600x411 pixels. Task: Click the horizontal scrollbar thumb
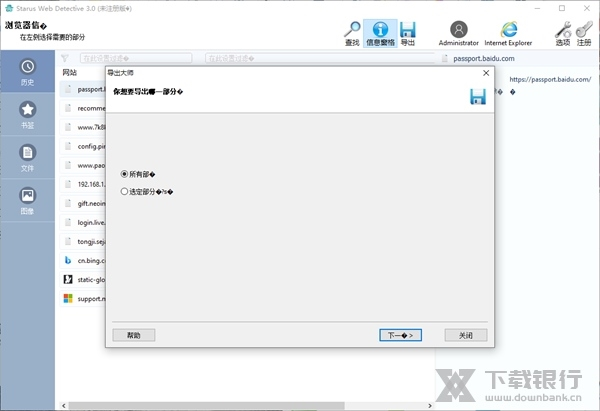point(206,406)
